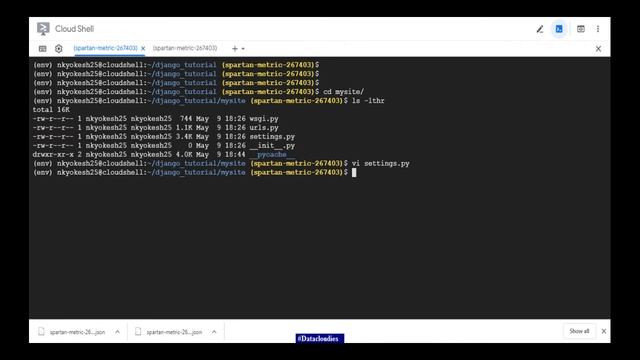Open the editor via the pencil icon
Image resolution: width=640 pixels, height=360 pixels.
[x=540, y=29]
